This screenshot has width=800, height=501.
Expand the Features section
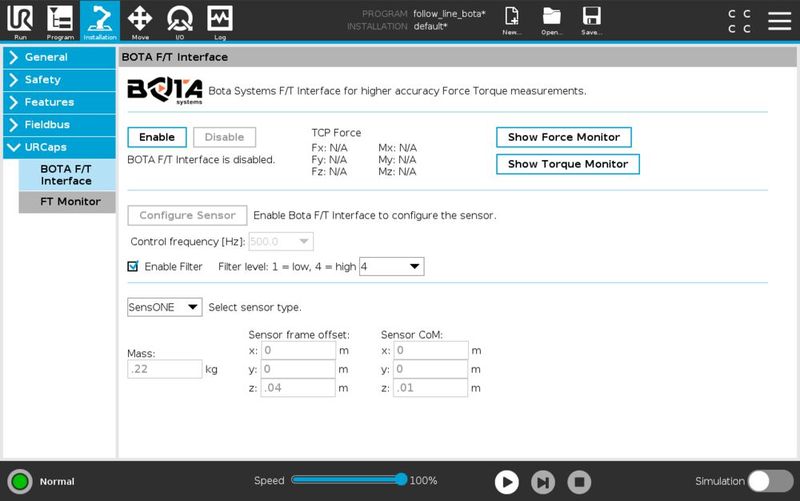[x=59, y=102]
